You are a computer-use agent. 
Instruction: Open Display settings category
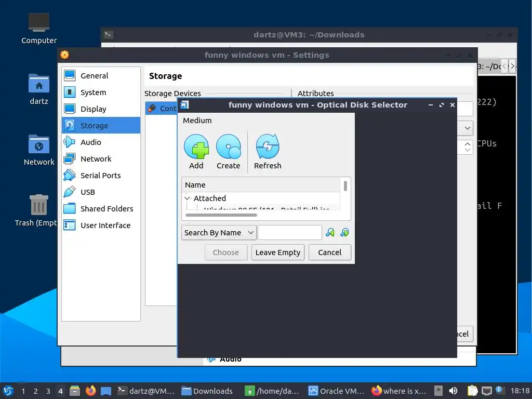pyautogui.click(x=101, y=109)
